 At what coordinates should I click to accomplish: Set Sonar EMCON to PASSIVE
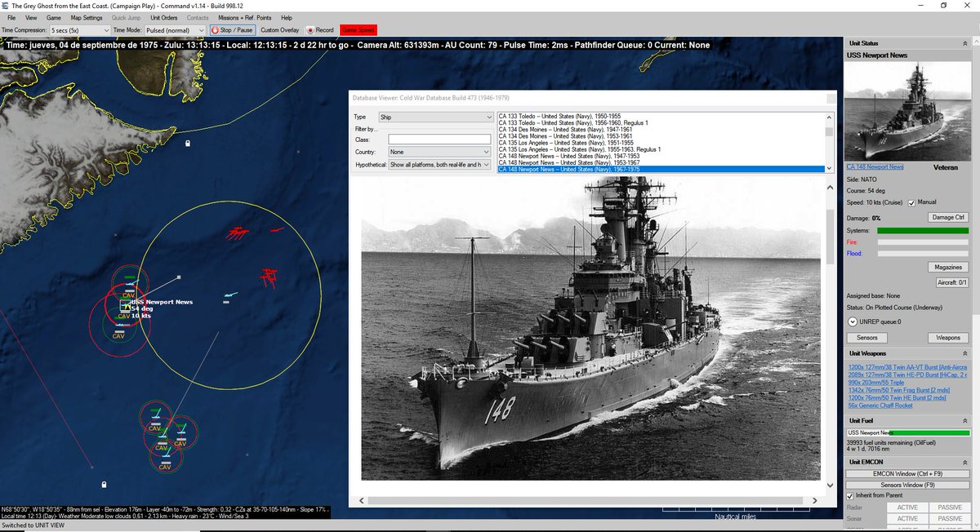coord(949,518)
